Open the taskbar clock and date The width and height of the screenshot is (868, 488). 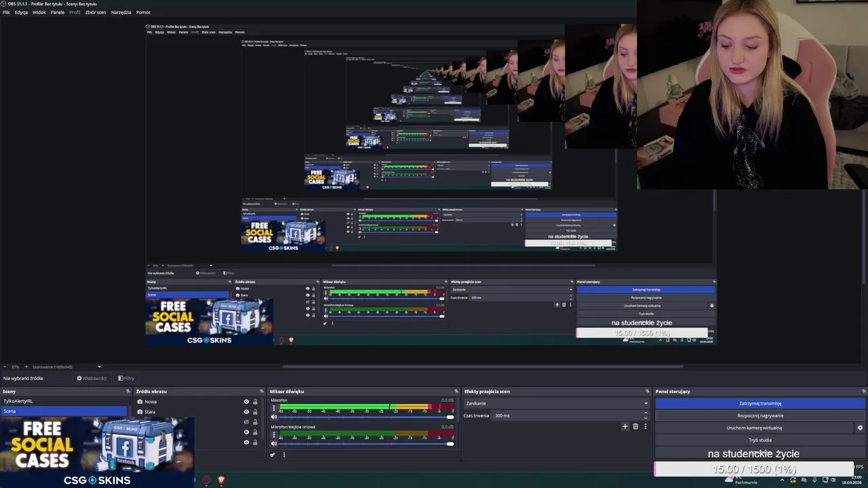click(x=852, y=481)
